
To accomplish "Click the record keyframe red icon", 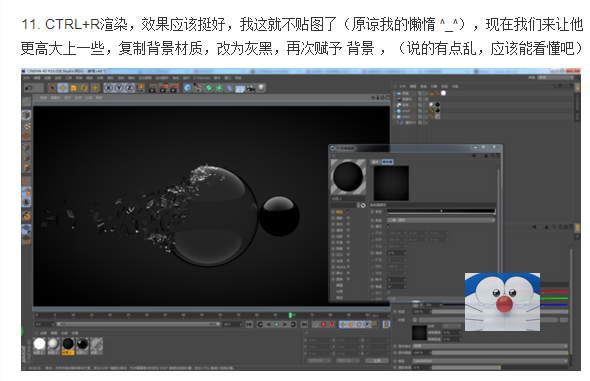I will (x=323, y=325).
